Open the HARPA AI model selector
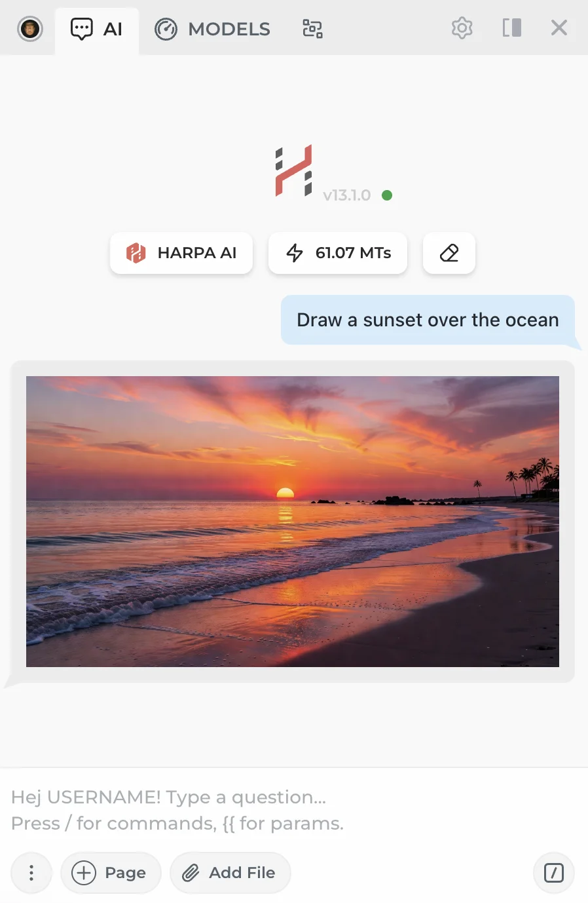This screenshot has height=903, width=588. click(181, 253)
